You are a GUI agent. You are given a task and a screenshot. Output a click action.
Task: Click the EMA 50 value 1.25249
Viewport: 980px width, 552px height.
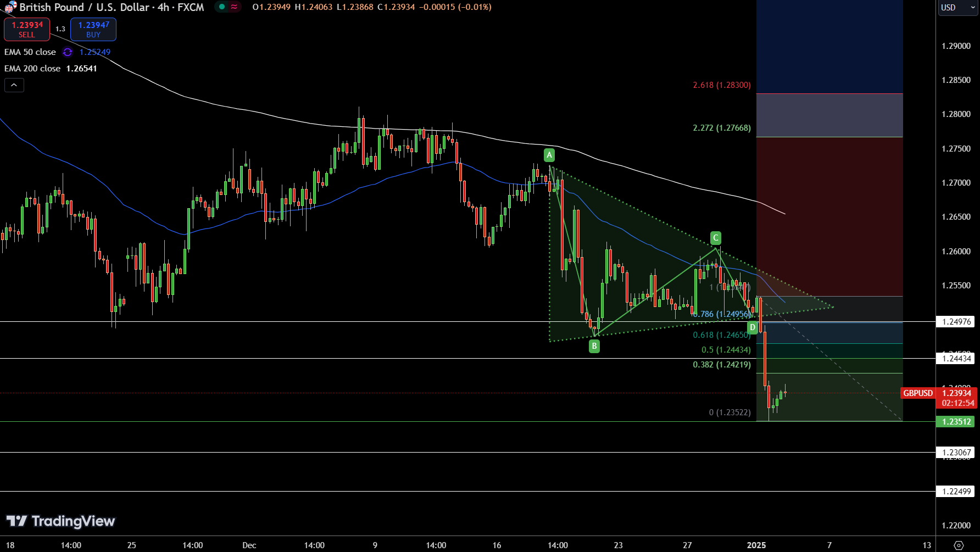point(95,52)
